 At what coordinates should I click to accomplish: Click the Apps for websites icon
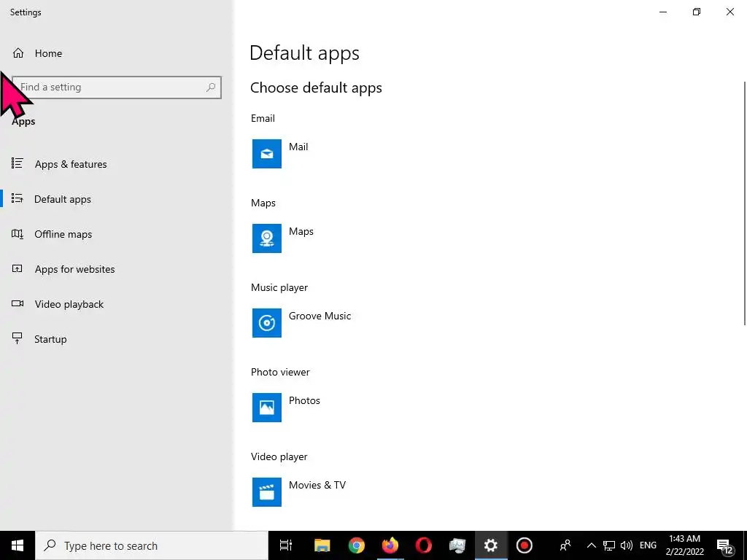[18, 268]
